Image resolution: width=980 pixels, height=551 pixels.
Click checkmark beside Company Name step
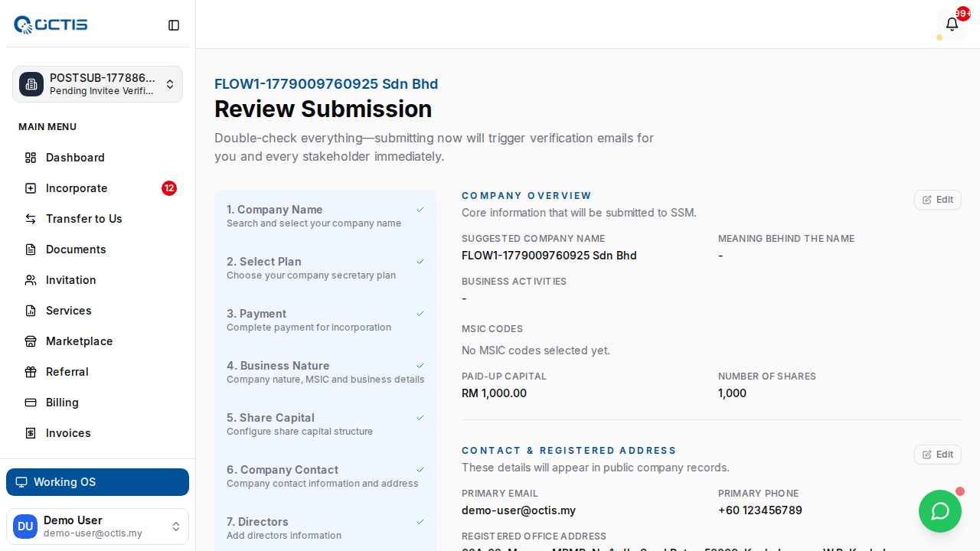tap(420, 210)
